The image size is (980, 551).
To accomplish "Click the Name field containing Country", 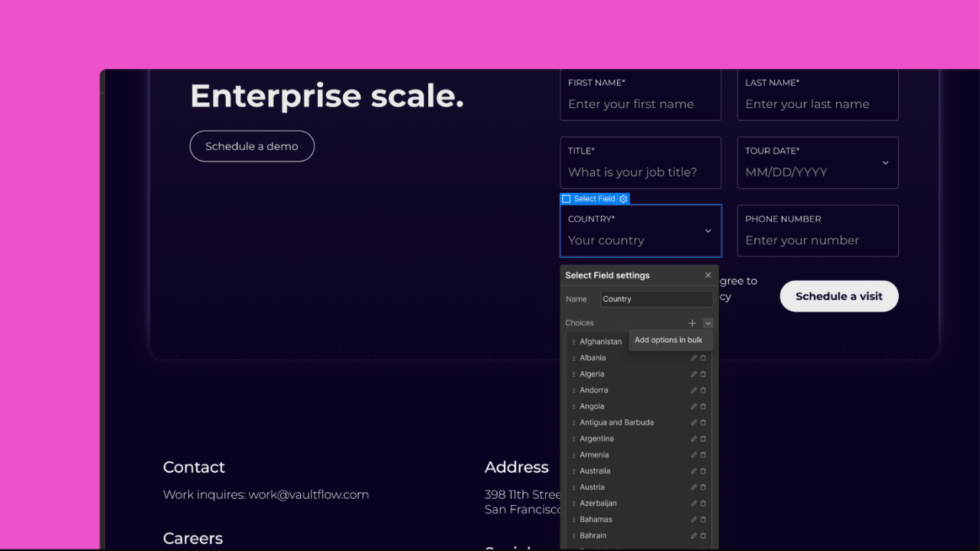I will tap(656, 299).
